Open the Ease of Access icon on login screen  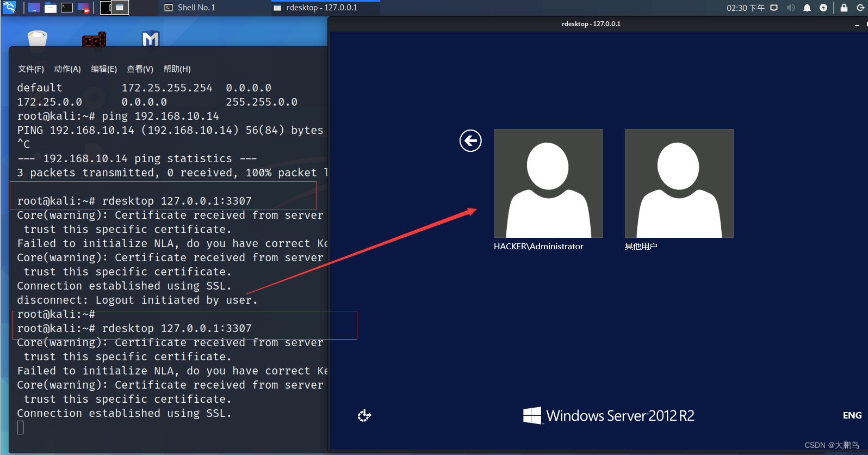click(x=364, y=416)
